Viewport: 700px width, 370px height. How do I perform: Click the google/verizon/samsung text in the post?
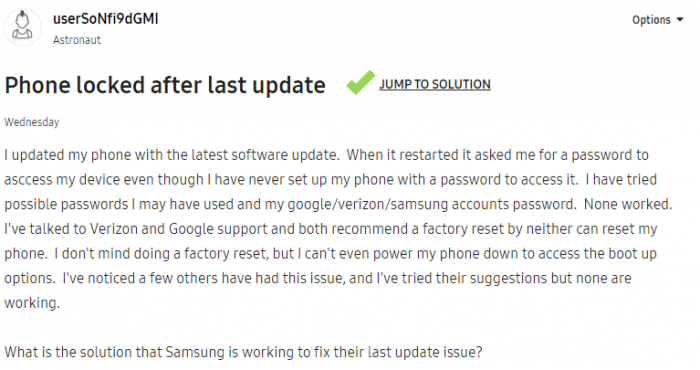367,204
